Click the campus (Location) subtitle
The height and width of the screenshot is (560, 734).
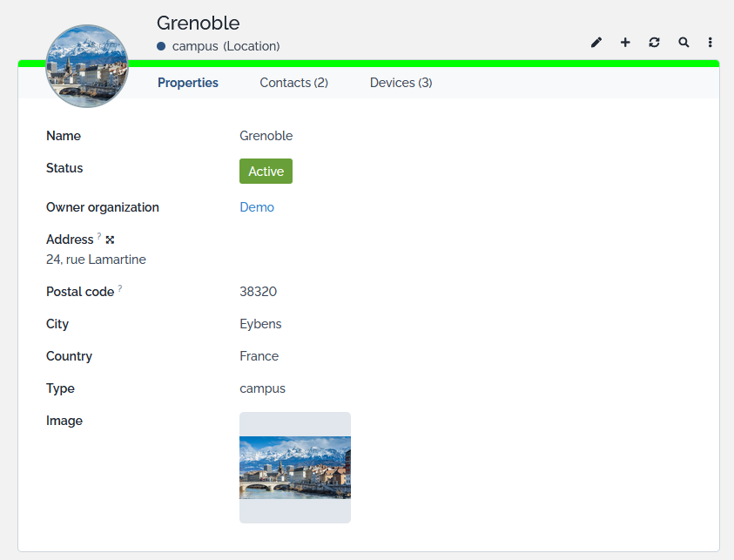click(226, 46)
